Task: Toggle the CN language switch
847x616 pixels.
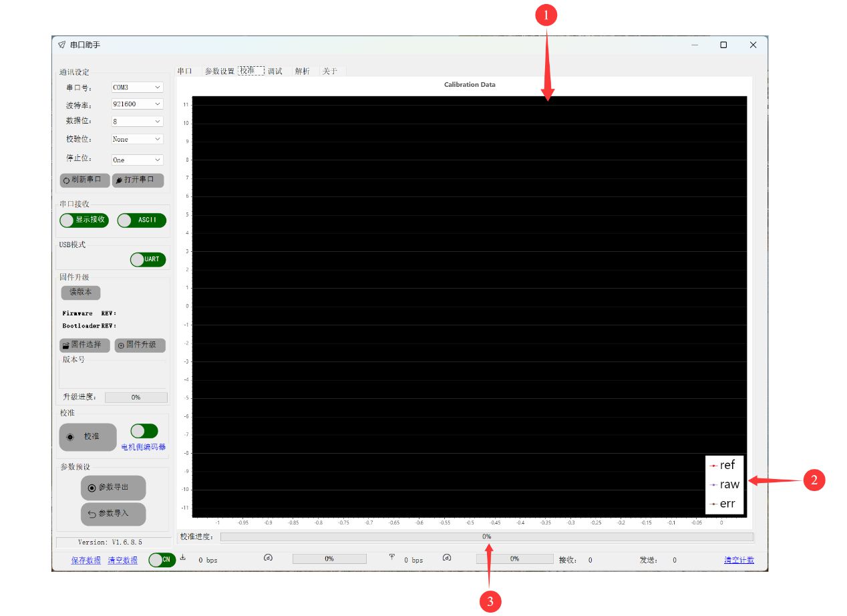Action: click(162, 560)
